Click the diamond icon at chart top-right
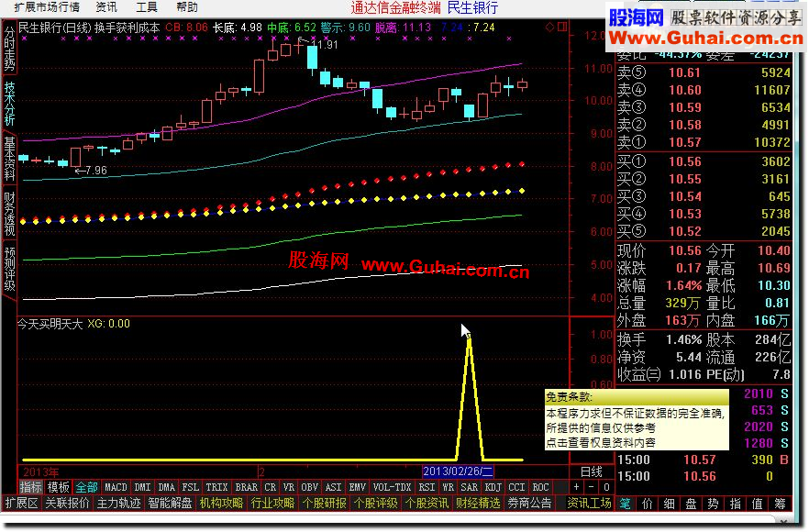This screenshot has height=532, width=809. tap(550, 27)
